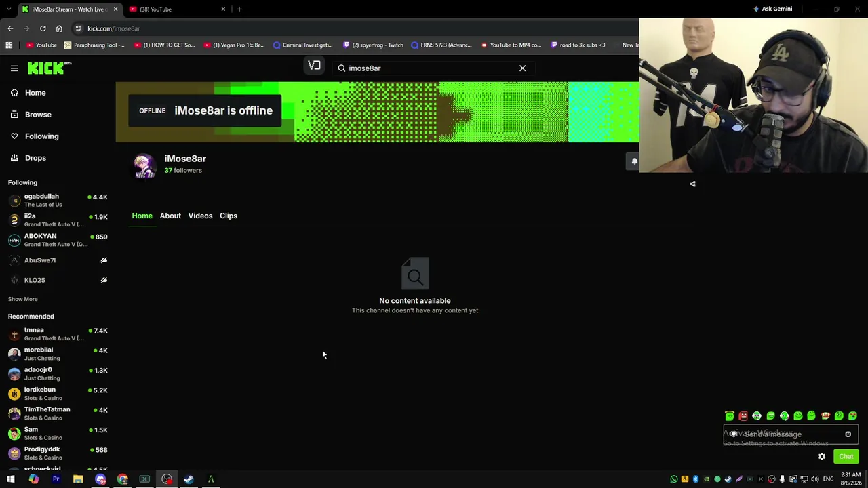
Task: Click the Kick logo
Action: (x=50, y=68)
